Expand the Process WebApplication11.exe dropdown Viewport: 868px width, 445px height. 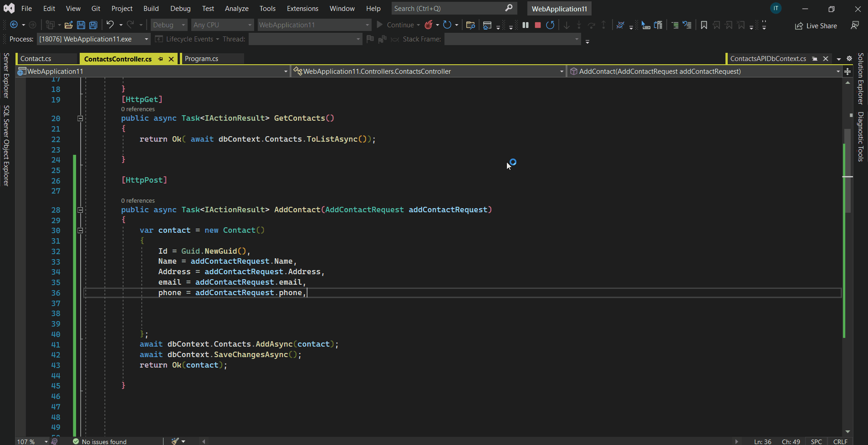coord(146,39)
